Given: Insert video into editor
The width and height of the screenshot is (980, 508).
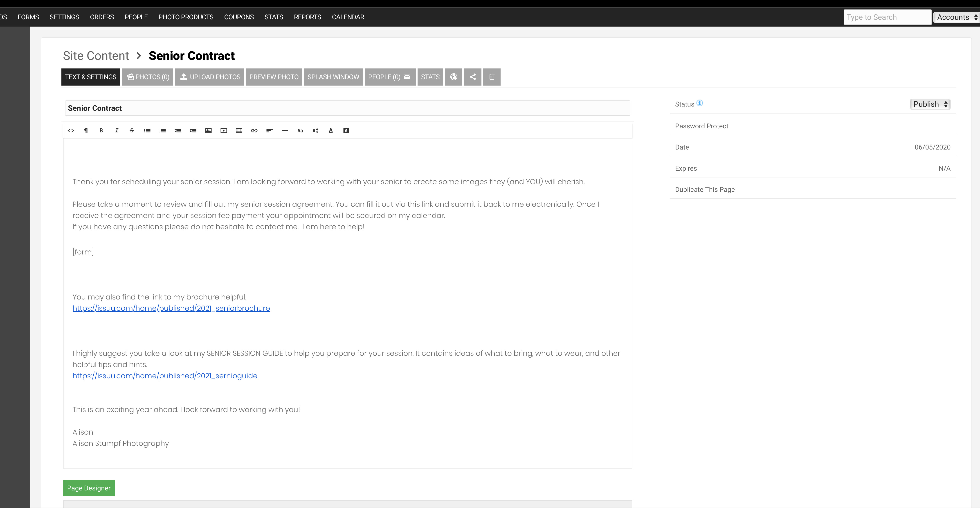Looking at the screenshot, I should pyautogui.click(x=224, y=131).
